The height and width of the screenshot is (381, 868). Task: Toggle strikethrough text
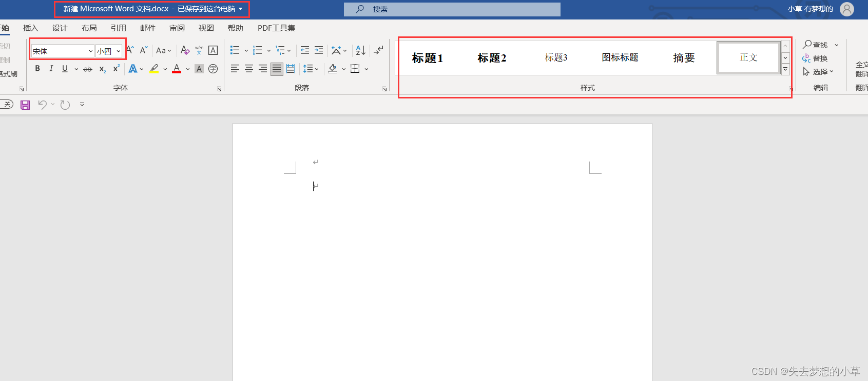tap(88, 69)
